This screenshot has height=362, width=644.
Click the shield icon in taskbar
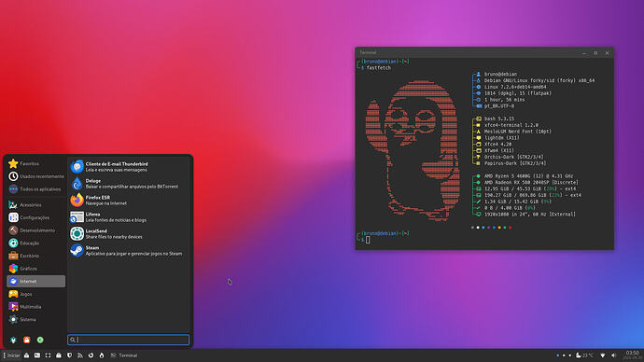(69, 355)
